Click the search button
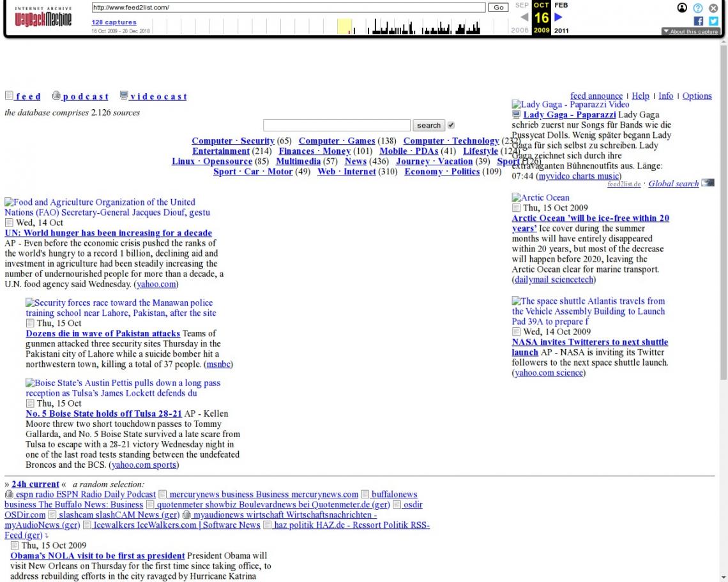Image resolution: width=728 pixels, height=582 pixels. point(428,125)
